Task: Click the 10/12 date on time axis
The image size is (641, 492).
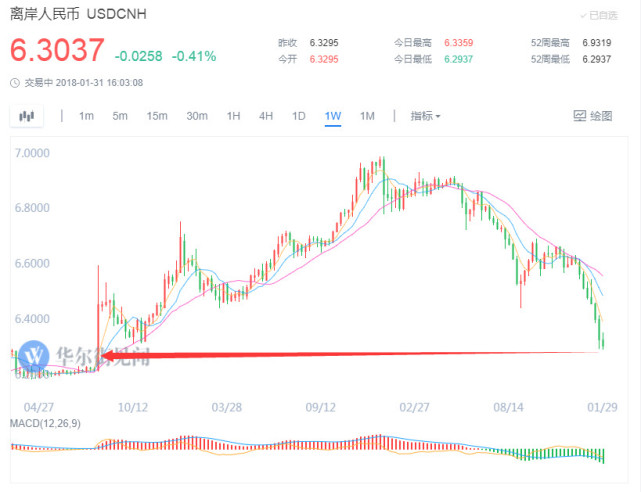Action: point(133,407)
